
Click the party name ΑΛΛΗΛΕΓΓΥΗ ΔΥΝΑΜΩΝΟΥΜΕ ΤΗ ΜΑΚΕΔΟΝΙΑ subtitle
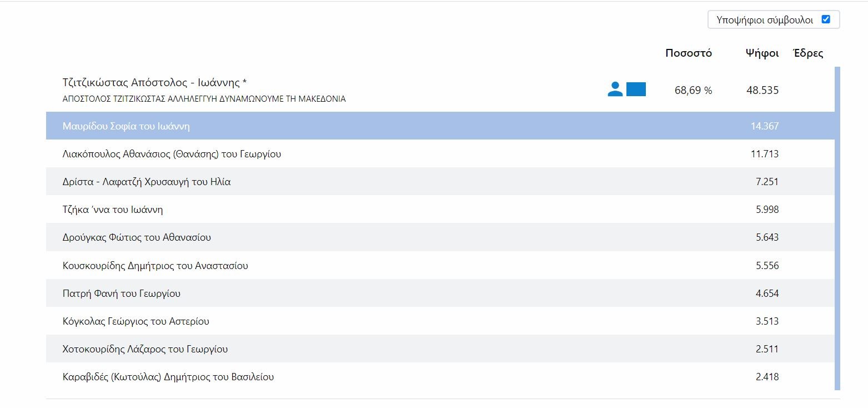(204, 99)
